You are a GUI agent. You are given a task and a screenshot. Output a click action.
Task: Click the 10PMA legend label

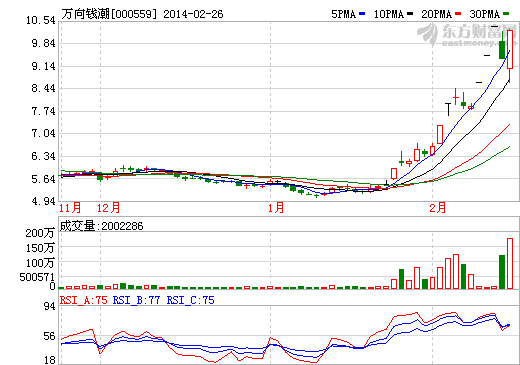click(x=389, y=14)
